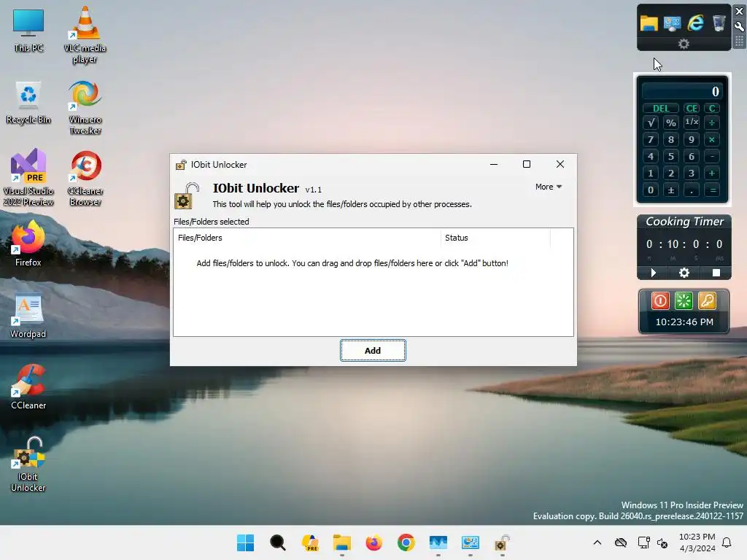
Task: Select the Winaero Tweaker shortcut
Action: click(85, 108)
